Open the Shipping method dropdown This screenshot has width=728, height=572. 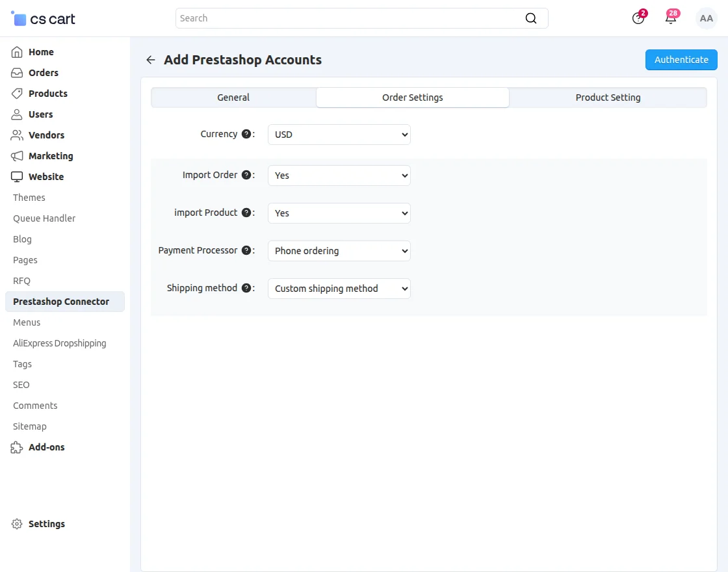coord(339,288)
